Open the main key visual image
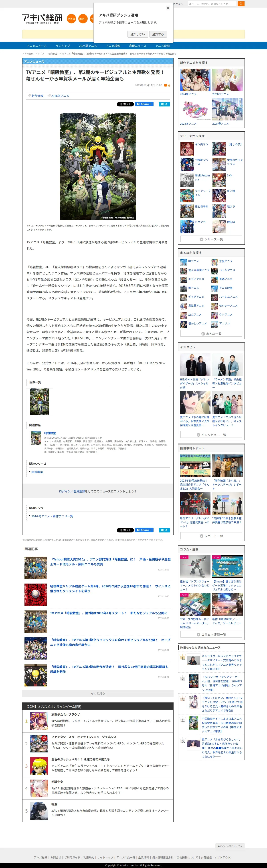The width and height of the screenshot is (267, 868). [98, 166]
